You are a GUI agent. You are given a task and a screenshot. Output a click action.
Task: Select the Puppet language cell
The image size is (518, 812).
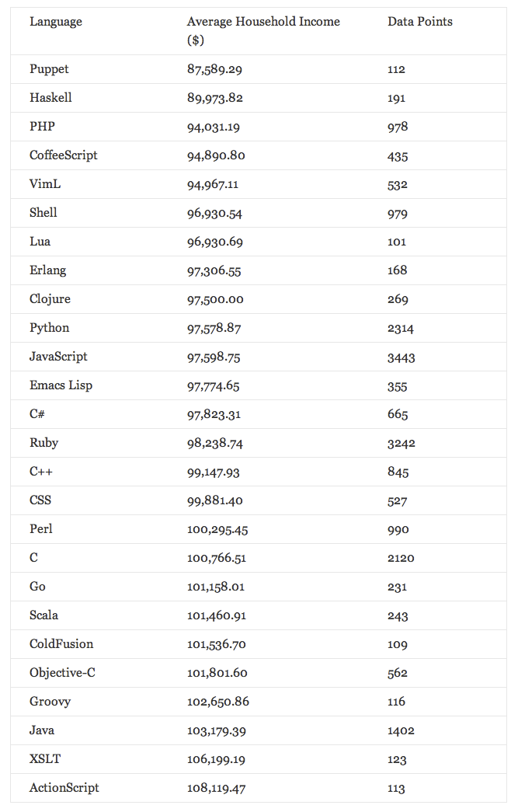[49, 69]
